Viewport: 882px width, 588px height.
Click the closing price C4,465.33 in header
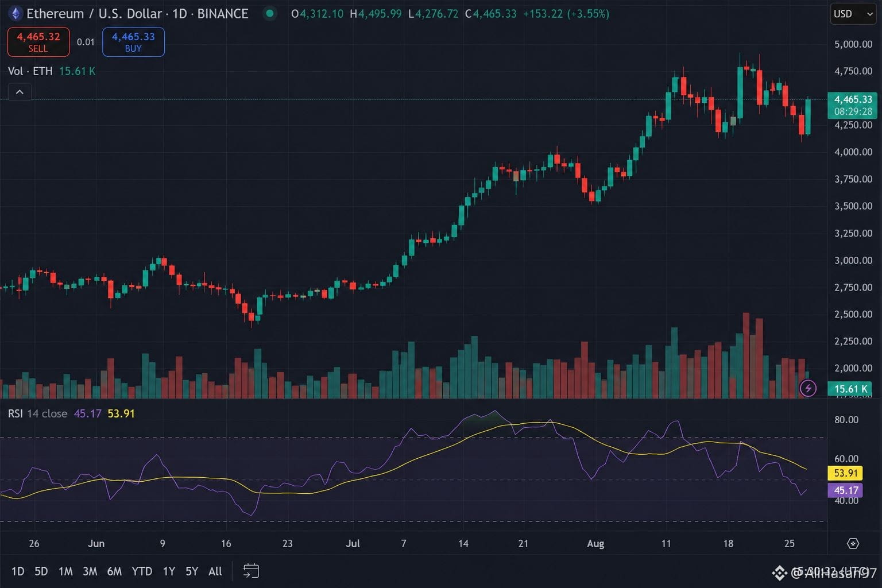[x=490, y=14]
